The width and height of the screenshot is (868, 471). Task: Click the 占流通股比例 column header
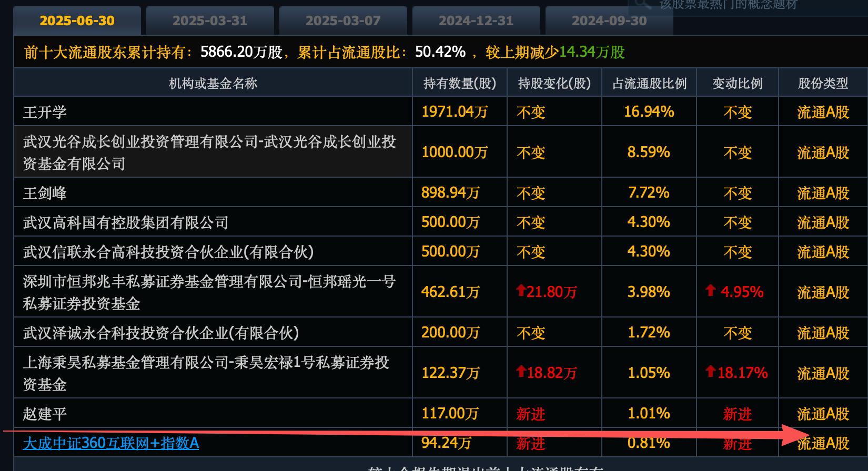tap(650, 84)
